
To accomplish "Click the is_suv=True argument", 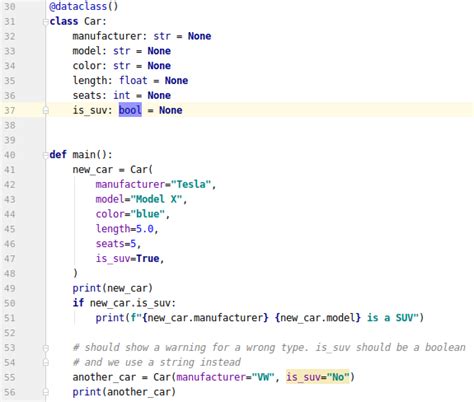I will click(127, 259).
